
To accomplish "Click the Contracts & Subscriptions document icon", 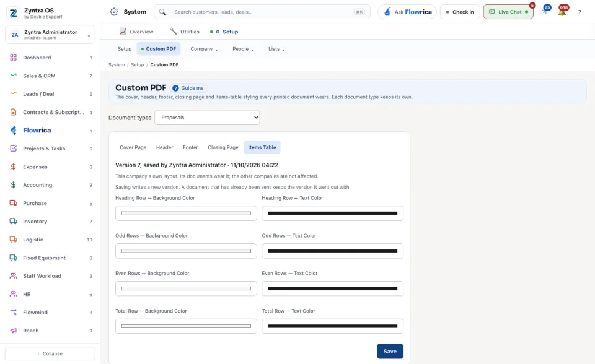I will 13,112.
